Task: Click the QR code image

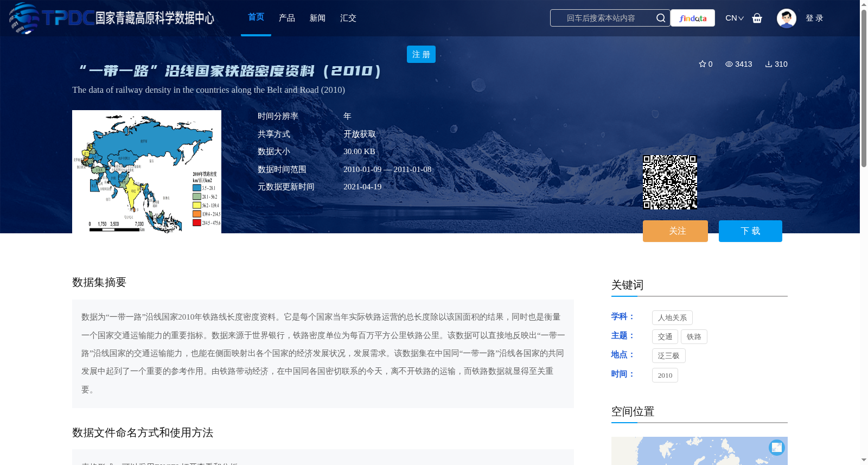Action: 670,182
